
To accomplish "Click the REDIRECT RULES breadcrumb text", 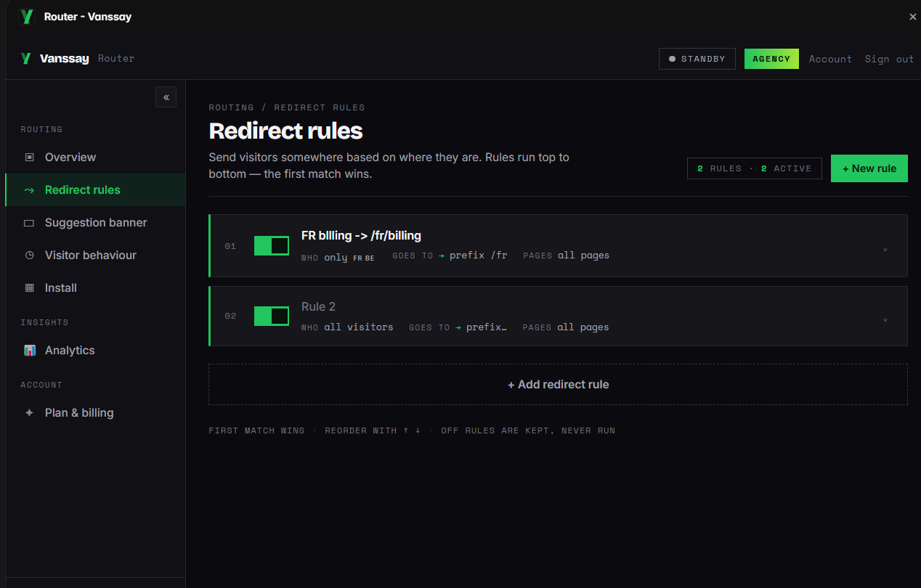I will 320,107.
